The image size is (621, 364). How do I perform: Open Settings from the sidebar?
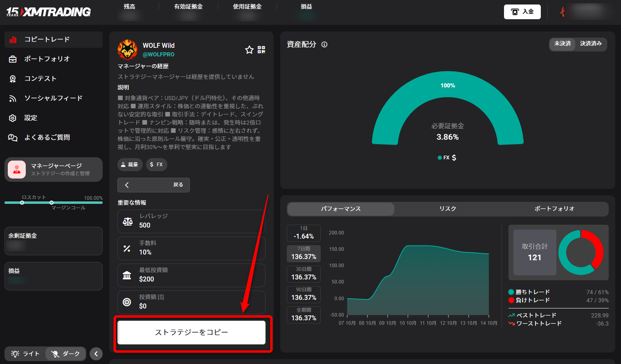pyautogui.click(x=54, y=118)
